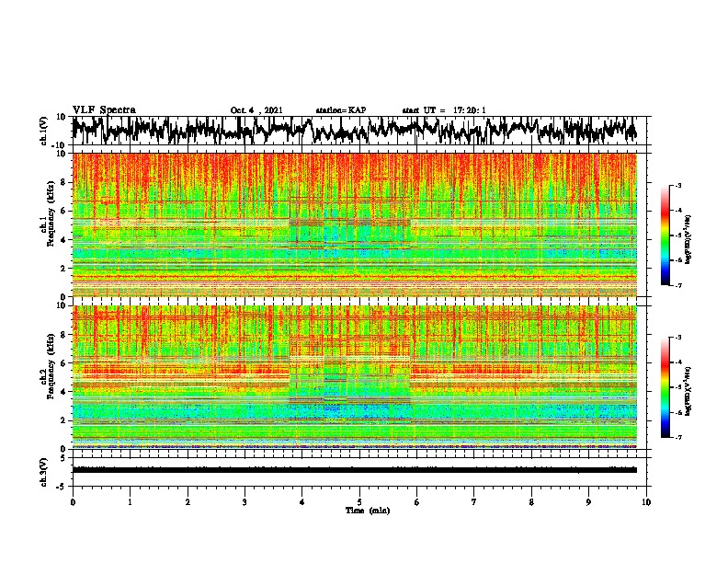Viewport: 728px width, 563px height.
Task: Click the 'Time (min)' axis label
Action: tap(368, 511)
